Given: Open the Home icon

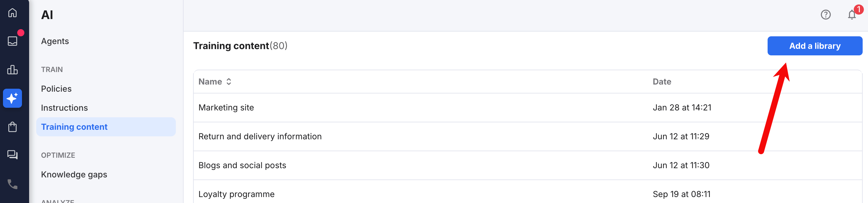Looking at the screenshot, I should (x=12, y=13).
